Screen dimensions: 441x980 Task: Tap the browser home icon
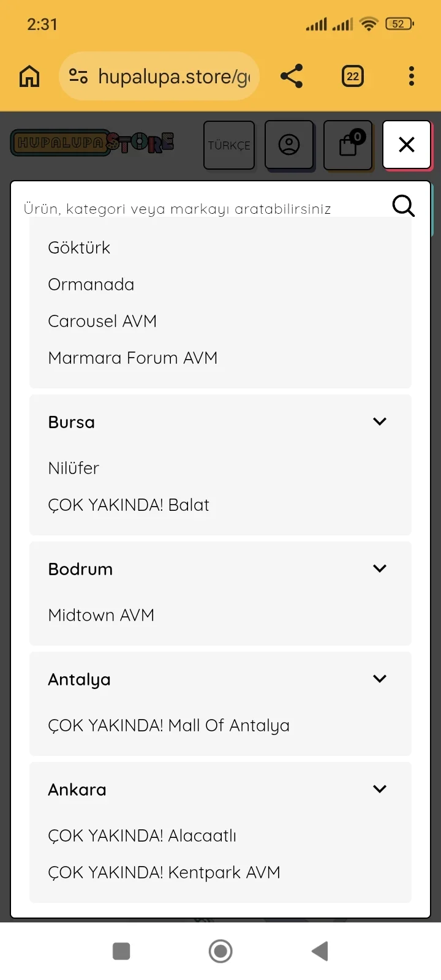click(29, 77)
